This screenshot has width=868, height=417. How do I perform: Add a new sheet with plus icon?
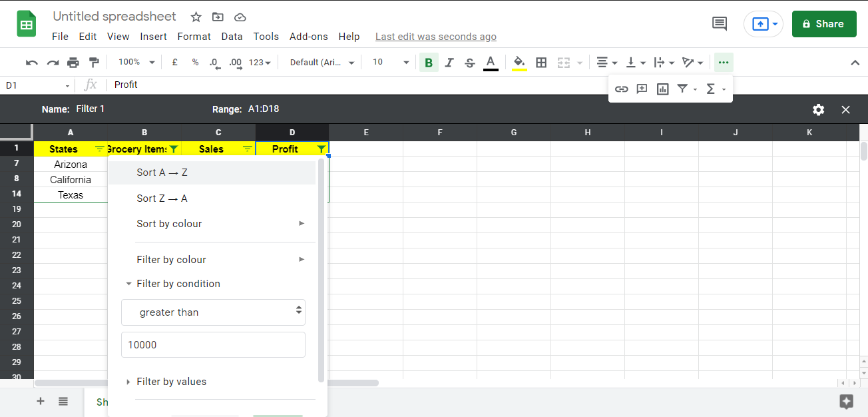41,401
